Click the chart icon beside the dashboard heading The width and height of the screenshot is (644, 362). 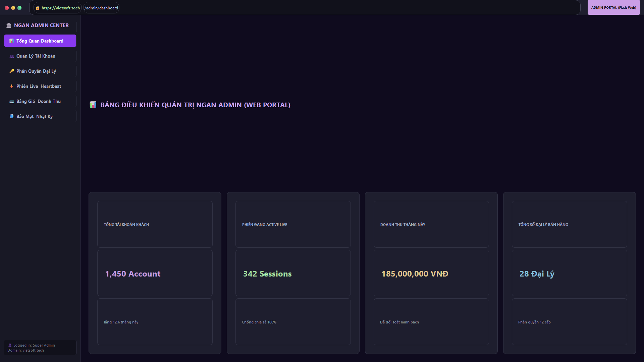coord(93,105)
